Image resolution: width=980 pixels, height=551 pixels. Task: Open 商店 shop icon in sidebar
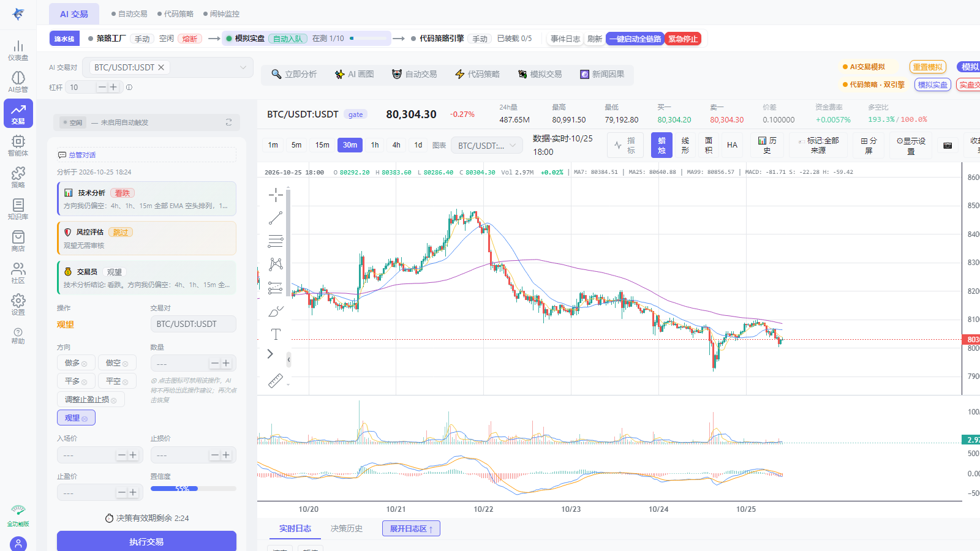coord(18,241)
